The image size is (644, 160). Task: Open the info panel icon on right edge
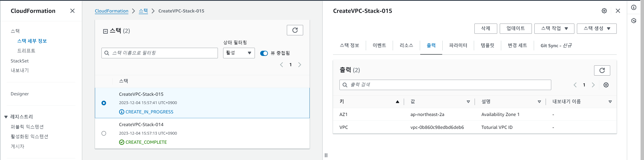point(634,7)
